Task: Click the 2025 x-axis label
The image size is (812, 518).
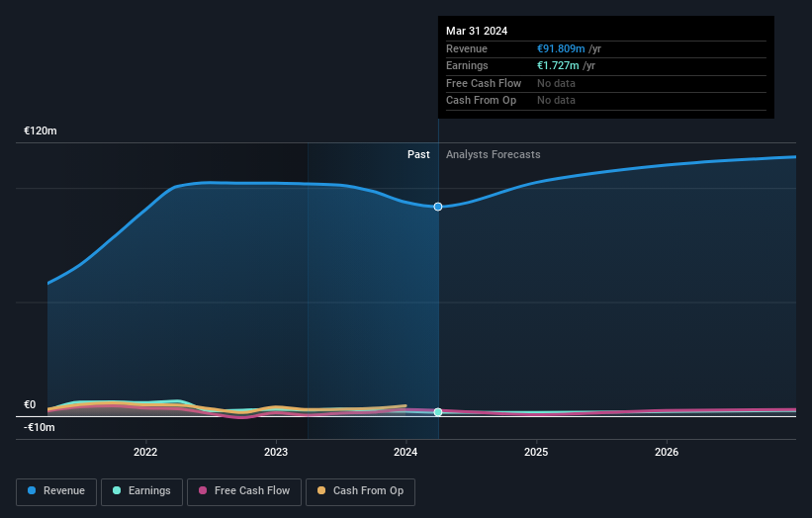Action: click(x=536, y=453)
